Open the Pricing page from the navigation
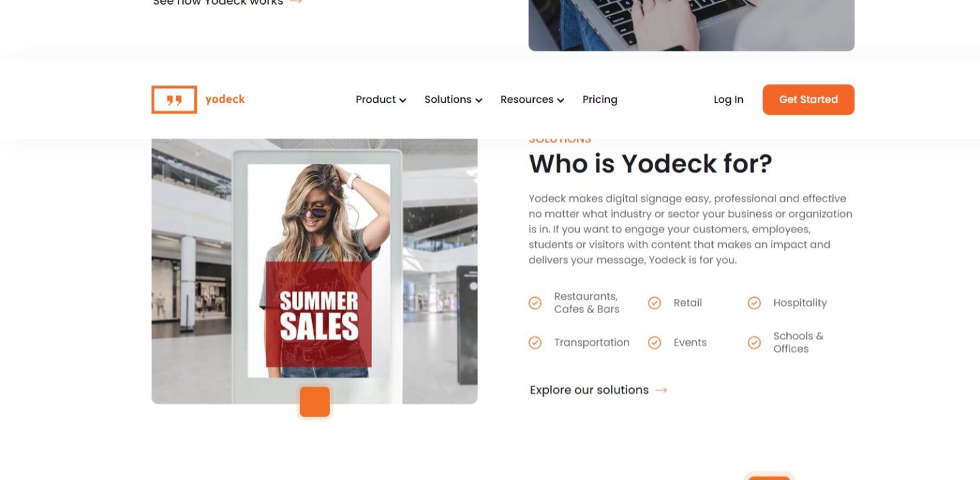This screenshot has width=980, height=480. 600,99
